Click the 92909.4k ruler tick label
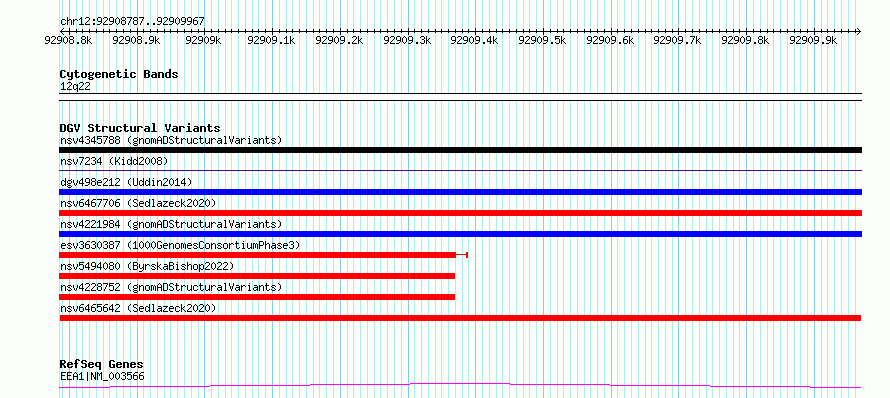The height and width of the screenshot is (398, 890). 474,40
